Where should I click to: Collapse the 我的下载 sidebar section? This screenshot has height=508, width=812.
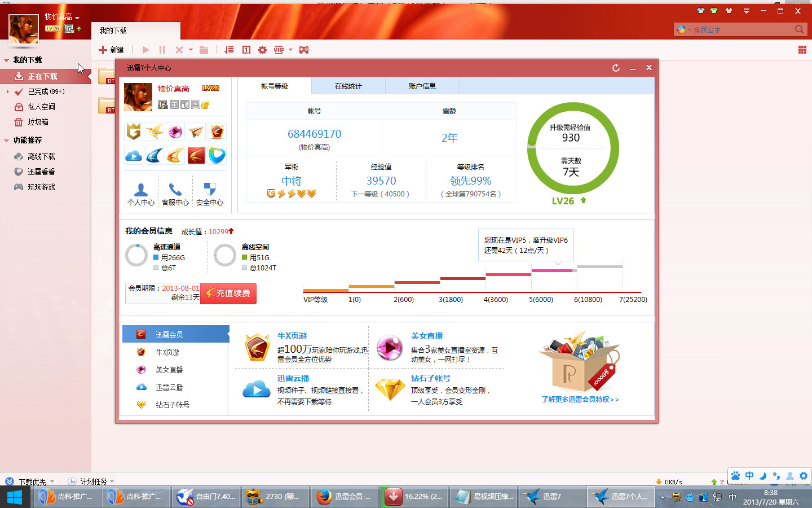tap(6, 60)
